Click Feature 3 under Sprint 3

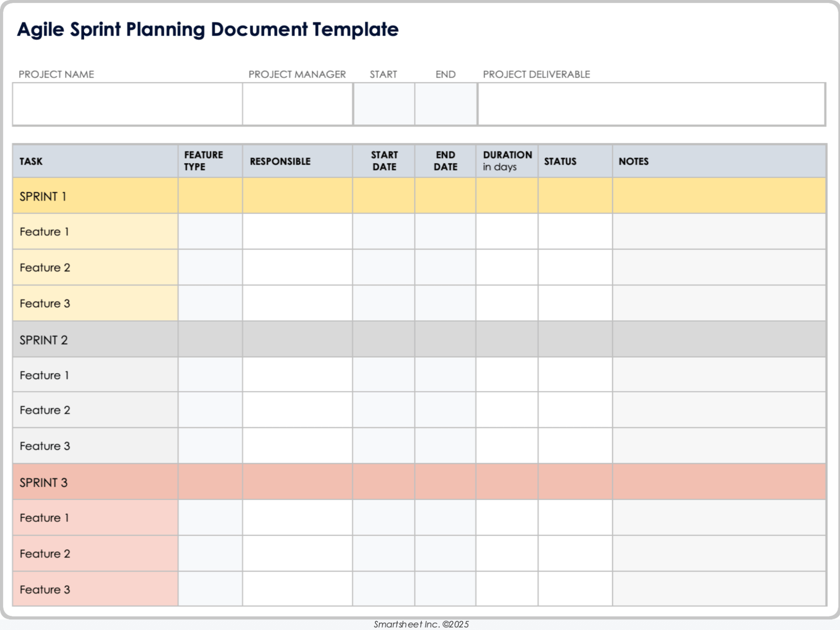45,590
